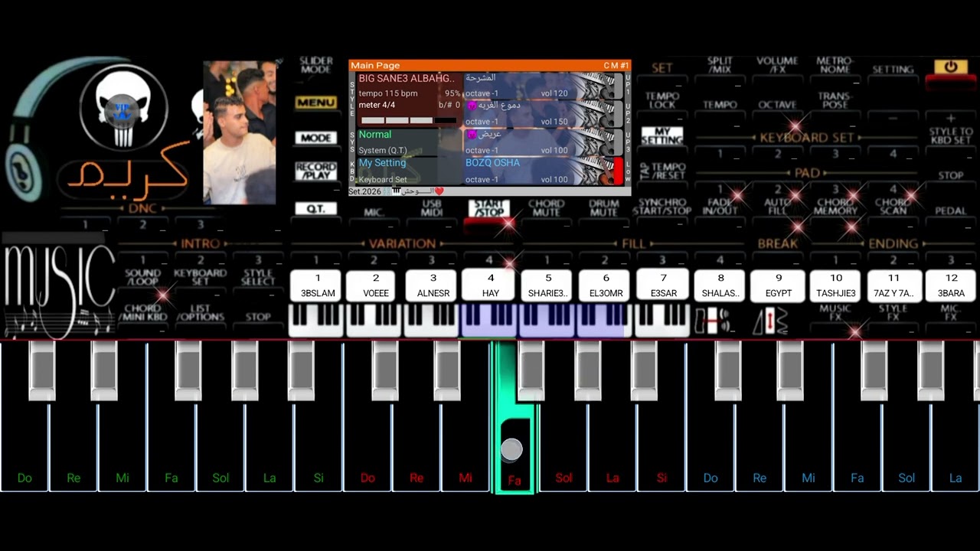Select the highlighted mini keyboard under HAY
This screenshot has height=551, width=980.
point(489,321)
